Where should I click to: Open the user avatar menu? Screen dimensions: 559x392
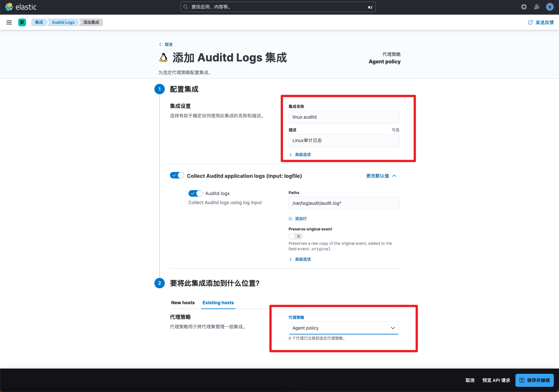(x=550, y=7)
